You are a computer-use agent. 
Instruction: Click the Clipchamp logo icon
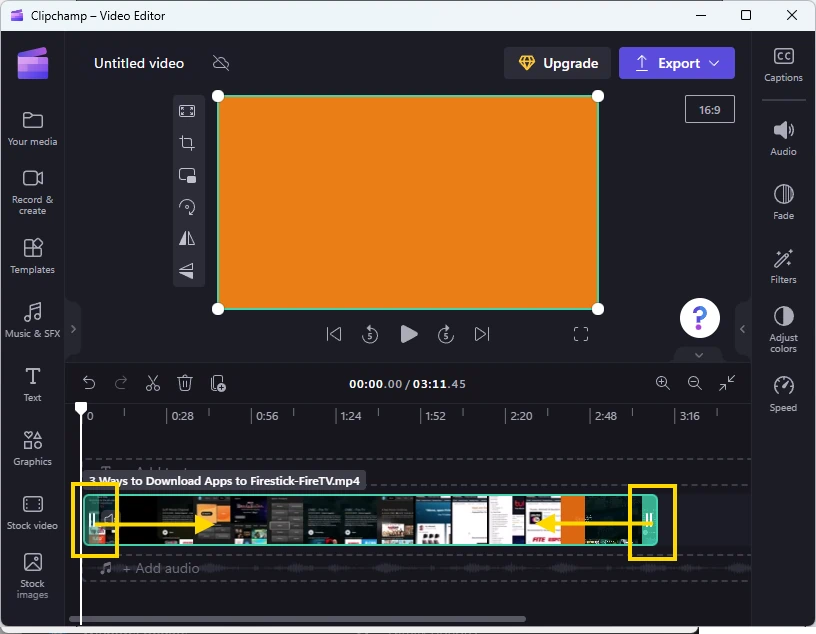tap(33, 64)
